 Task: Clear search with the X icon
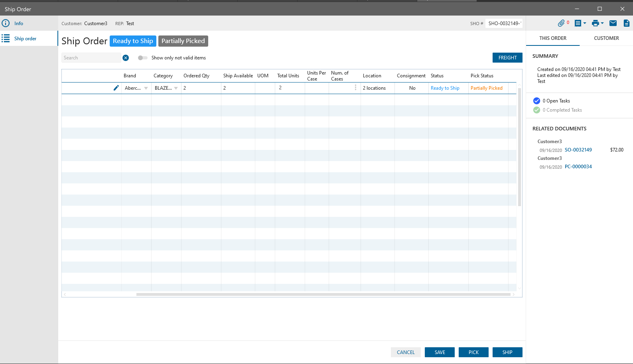click(126, 58)
